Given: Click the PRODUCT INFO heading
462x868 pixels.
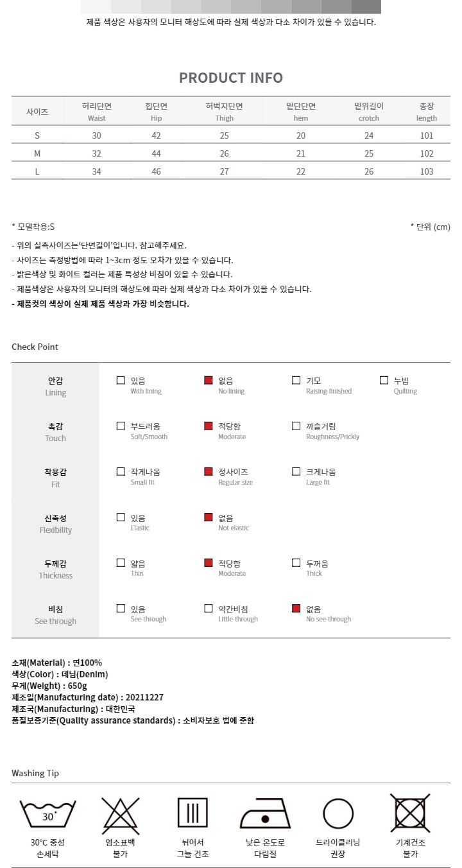Looking at the screenshot, I should point(231,78).
